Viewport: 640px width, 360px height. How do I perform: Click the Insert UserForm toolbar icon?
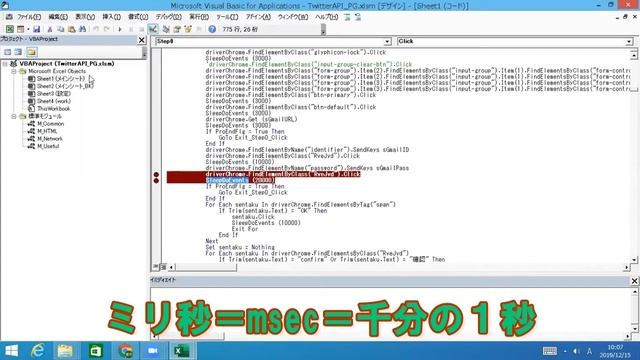coord(20,29)
